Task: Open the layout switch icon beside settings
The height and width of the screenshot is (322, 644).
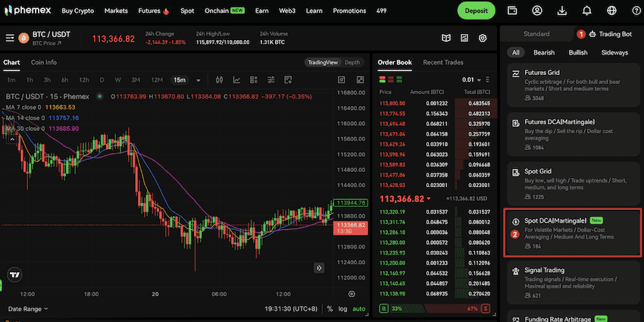Action: tap(464, 38)
